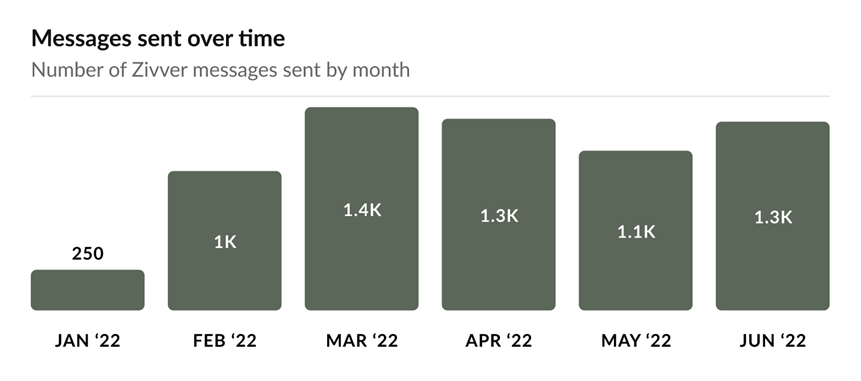Click the 1K label inside February bar
Screen dimensions: 861x381
coord(225,242)
